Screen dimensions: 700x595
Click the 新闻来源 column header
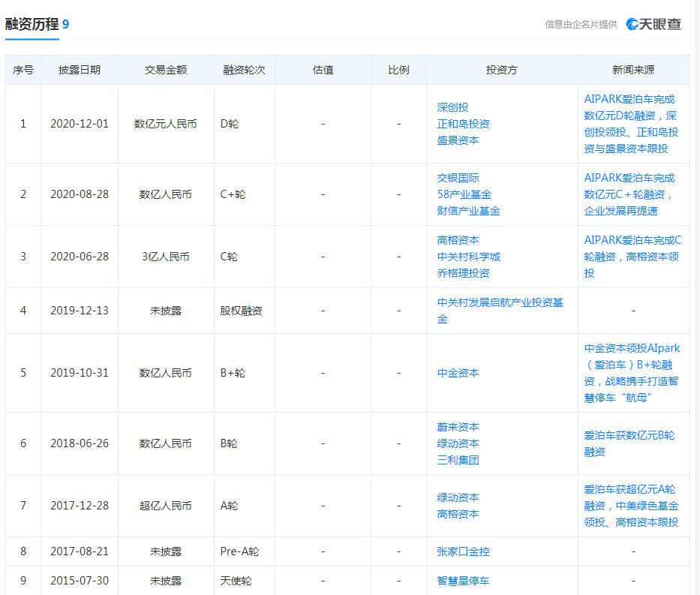tap(633, 70)
